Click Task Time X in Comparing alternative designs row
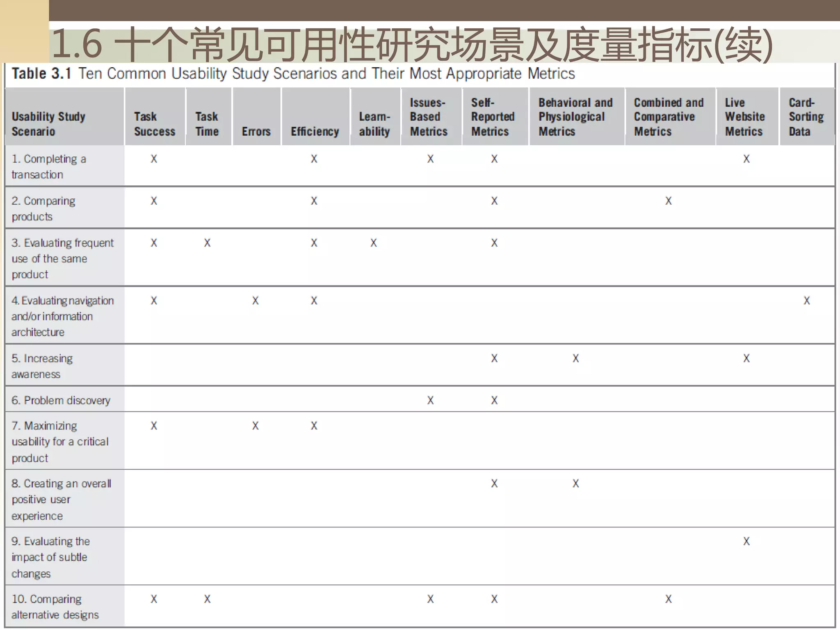 [208, 599]
